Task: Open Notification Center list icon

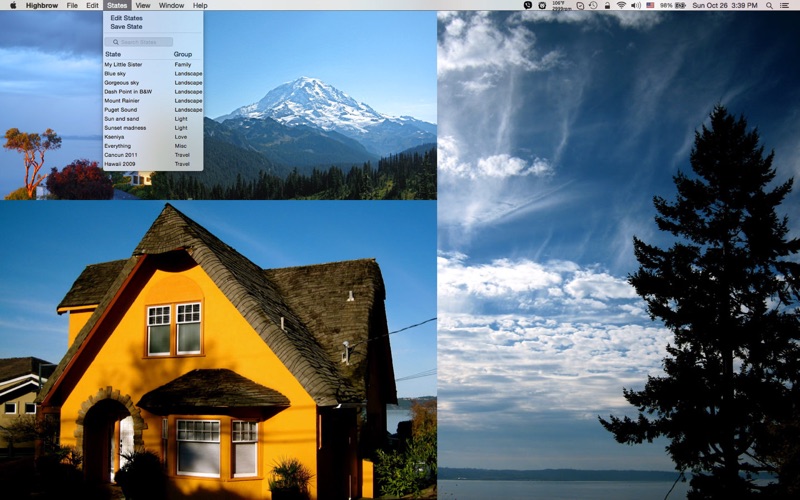Action: 784,5
